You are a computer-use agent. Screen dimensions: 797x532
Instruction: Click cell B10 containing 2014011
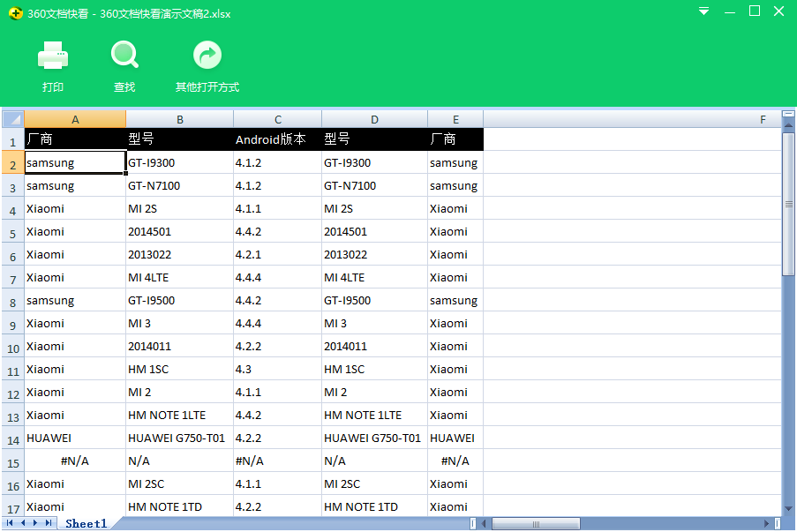pos(179,346)
